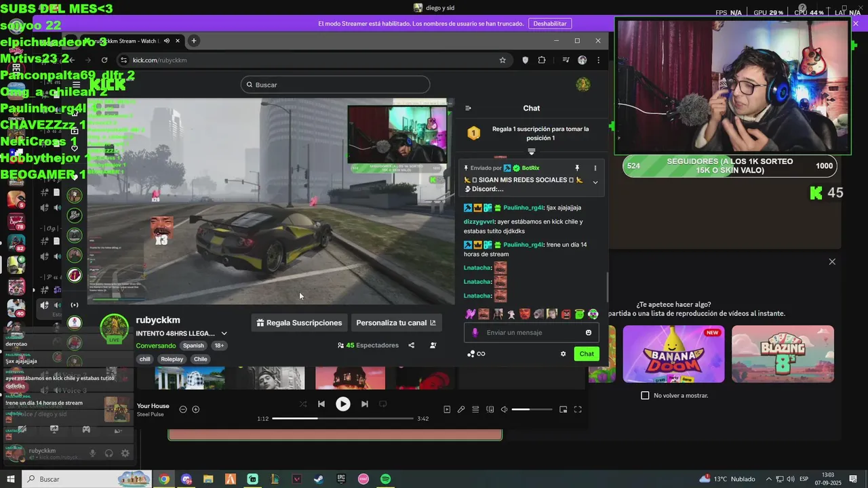868x488 pixels.
Task: Share the rubyckkm stream
Action: [411, 345]
